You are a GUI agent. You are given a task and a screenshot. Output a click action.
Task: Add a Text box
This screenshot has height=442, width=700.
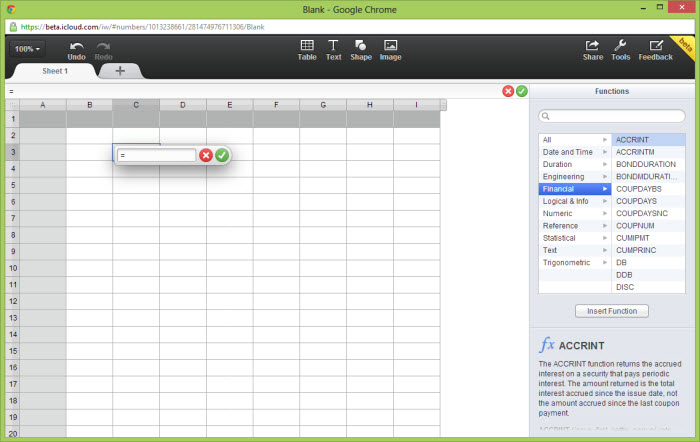(333, 50)
